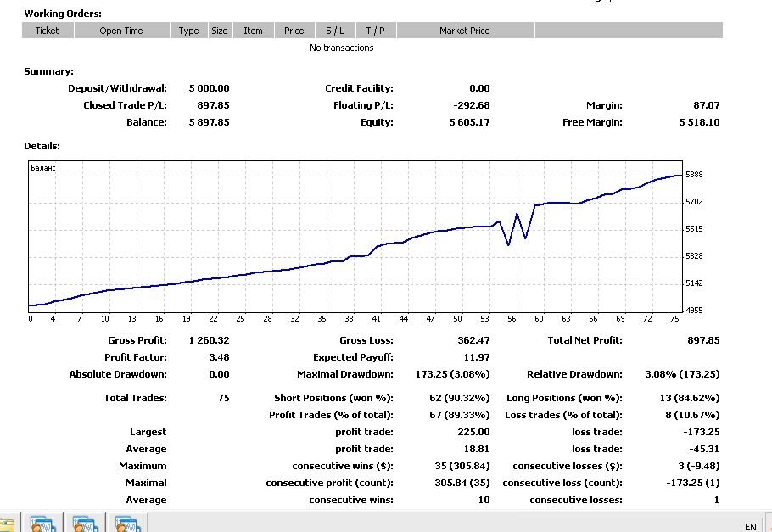This screenshot has width=772, height=532.
Task: Click the Summary heading
Action: click(x=48, y=71)
